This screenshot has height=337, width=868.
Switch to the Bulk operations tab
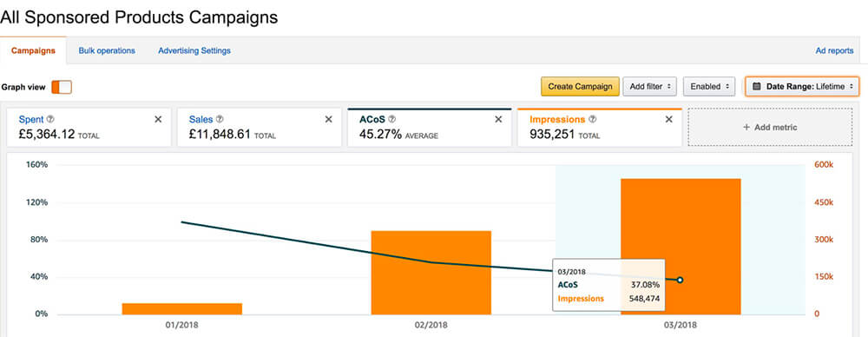(107, 50)
